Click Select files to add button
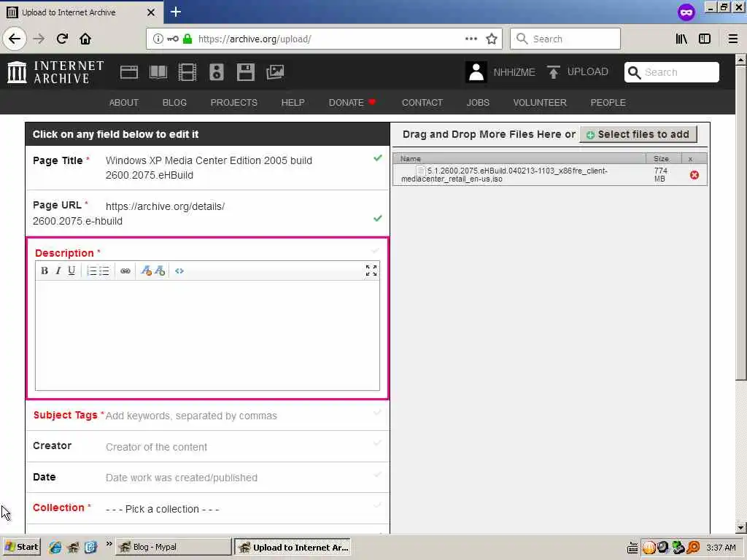 tap(638, 134)
